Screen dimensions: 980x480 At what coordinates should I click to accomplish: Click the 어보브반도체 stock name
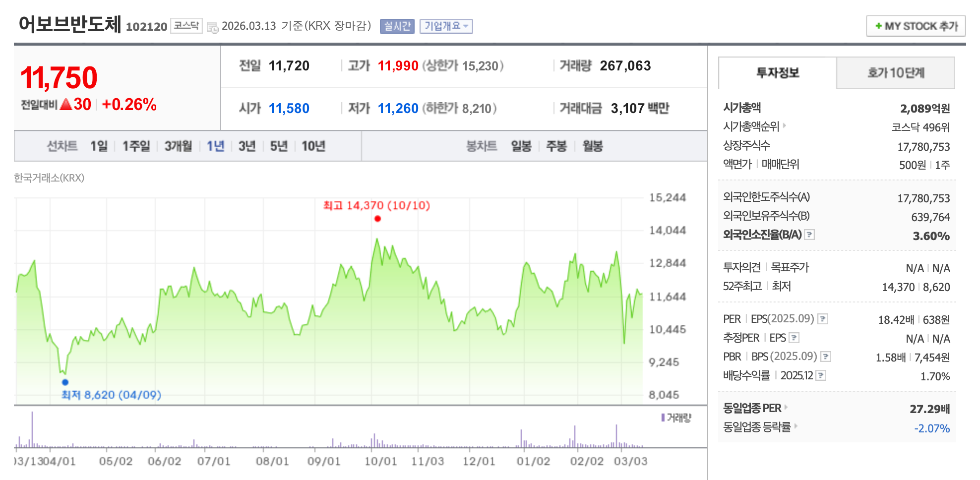coord(70,24)
